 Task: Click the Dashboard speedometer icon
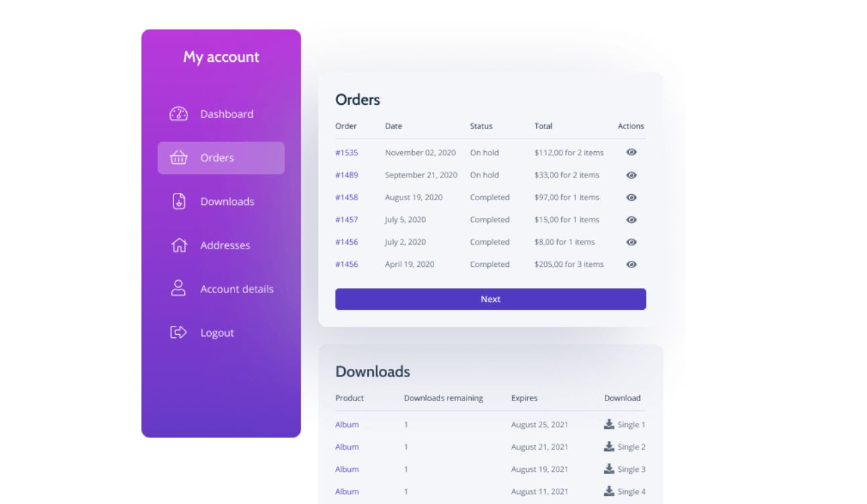[178, 114]
